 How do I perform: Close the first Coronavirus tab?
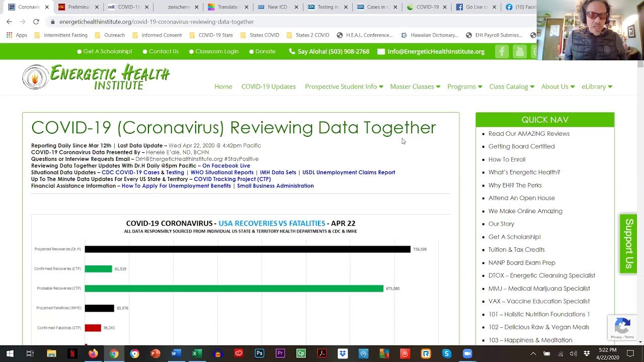click(x=47, y=7)
